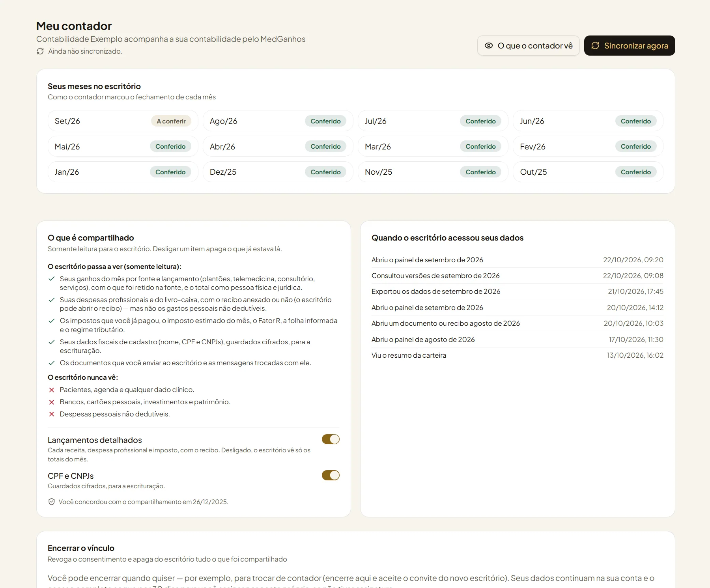Click the refresh icon in 'Sincronizar agora' button

coord(595,46)
